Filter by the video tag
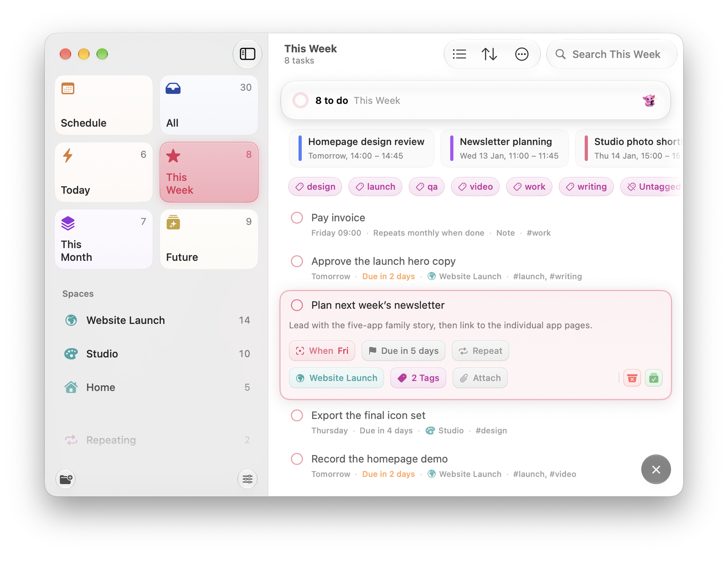This screenshot has width=728, height=564. 475,187
